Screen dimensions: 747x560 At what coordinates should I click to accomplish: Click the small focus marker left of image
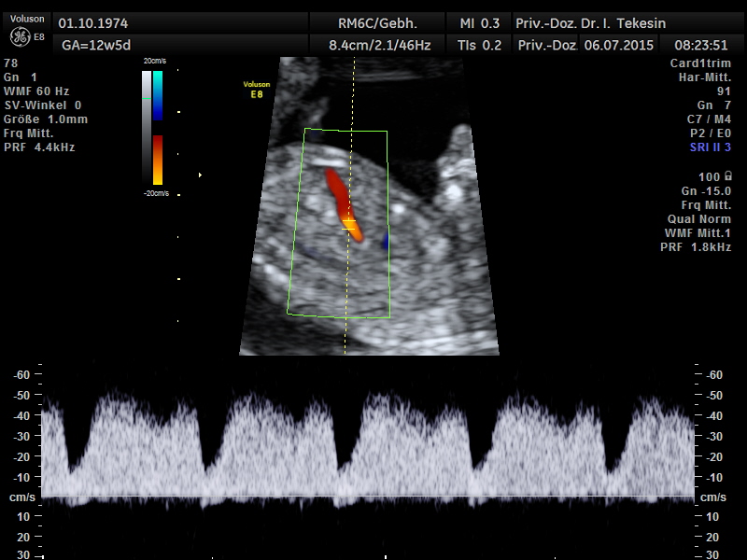point(200,175)
